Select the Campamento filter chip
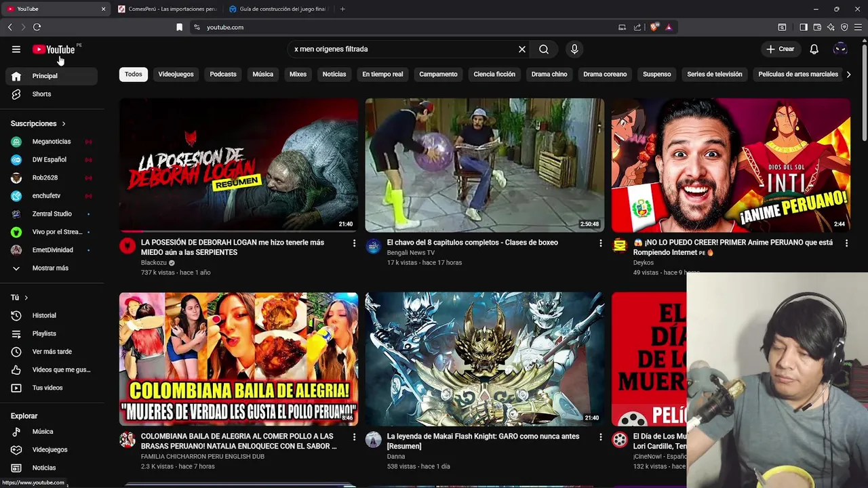The image size is (868, 488). pyautogui.click(x=438, y=74)
